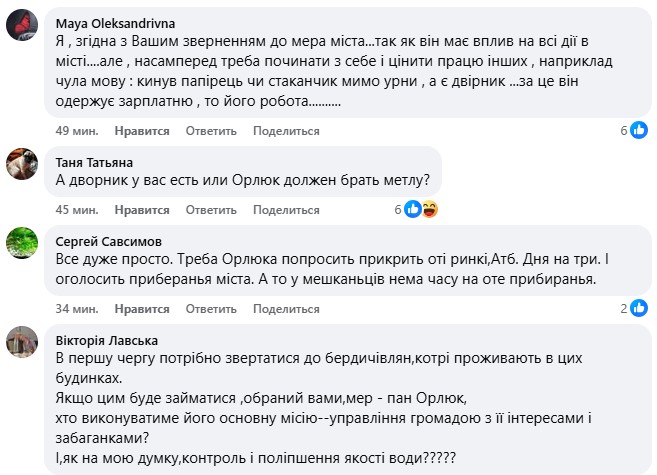
Task: Click the 49 мин. timestamp
Action: 76,131
